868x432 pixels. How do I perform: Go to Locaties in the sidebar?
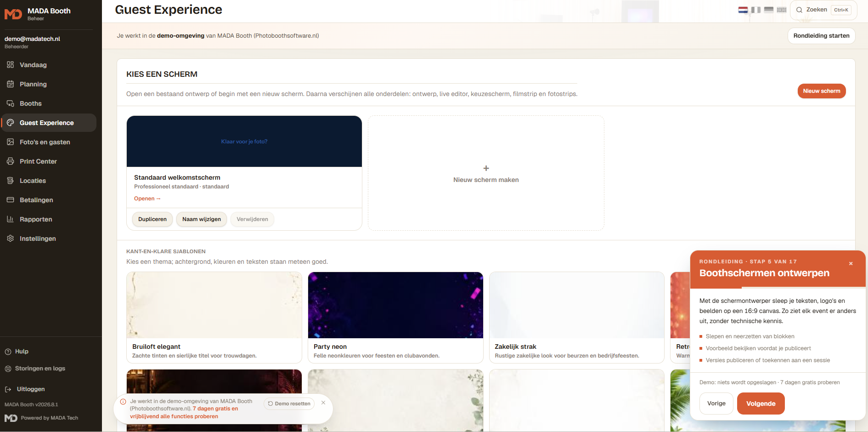(x=48, y=181)
